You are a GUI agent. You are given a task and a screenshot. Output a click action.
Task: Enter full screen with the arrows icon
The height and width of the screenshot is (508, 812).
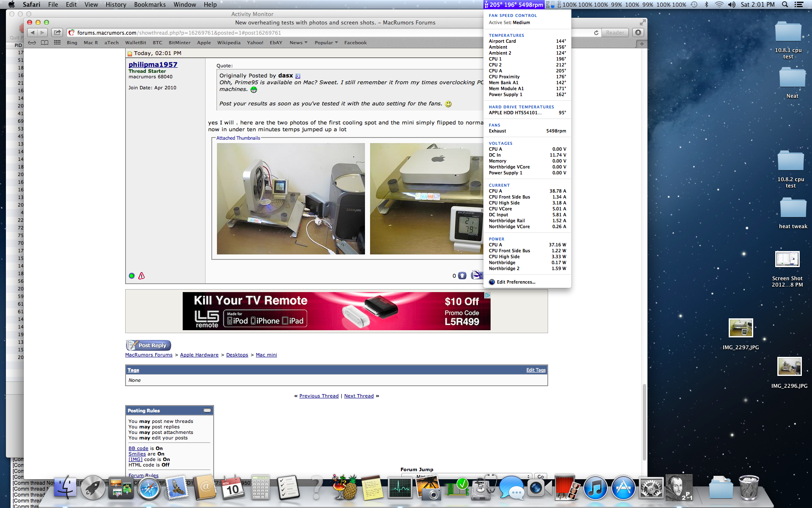643,22
